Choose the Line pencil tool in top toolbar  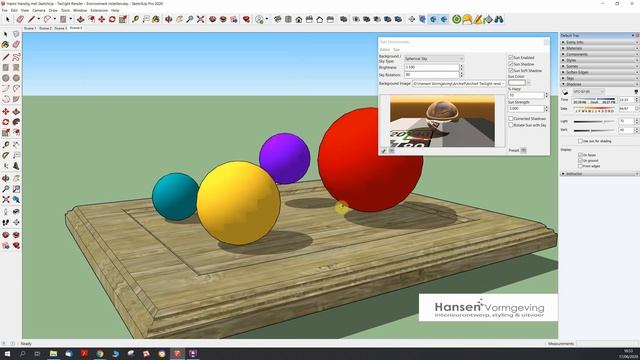(31, 19)
